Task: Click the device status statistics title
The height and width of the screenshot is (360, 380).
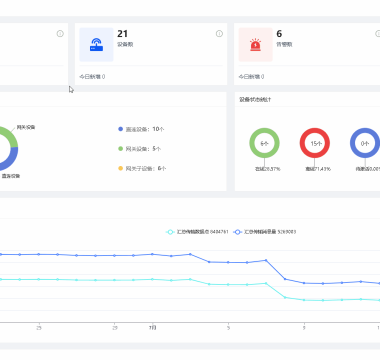Action: (255, 99)
